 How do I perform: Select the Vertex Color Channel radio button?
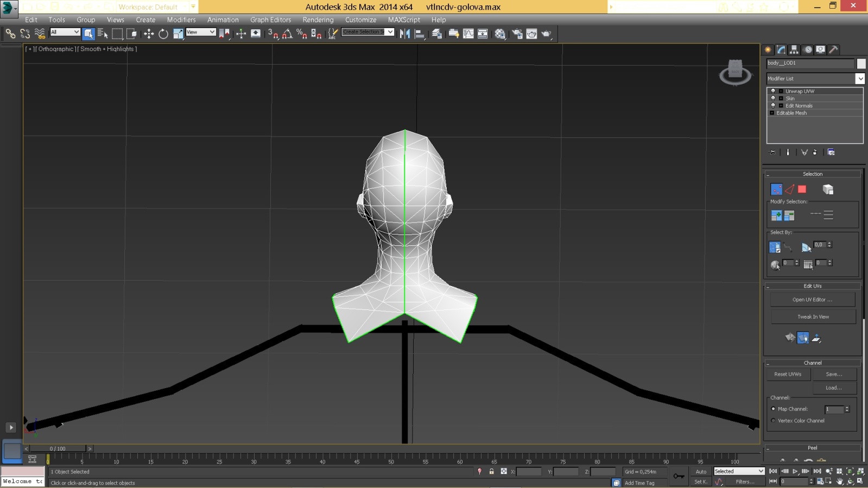pyautogui.click(x=774, y=421)
